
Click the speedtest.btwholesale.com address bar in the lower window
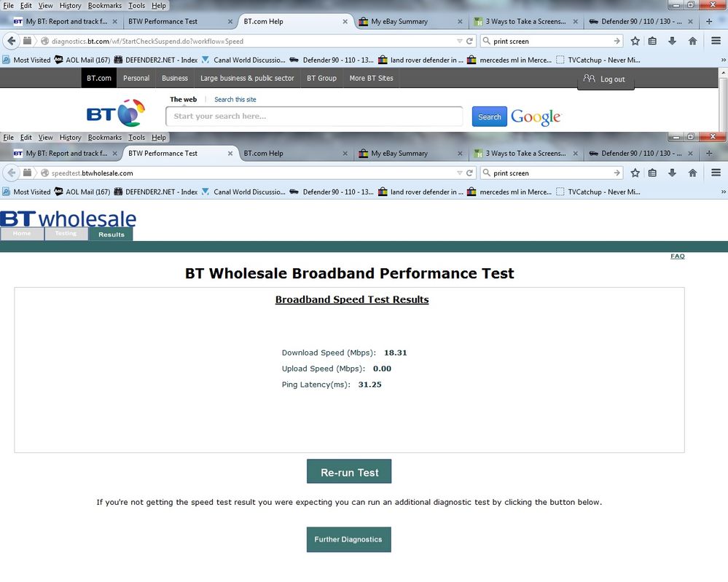(x=251, y=173)
